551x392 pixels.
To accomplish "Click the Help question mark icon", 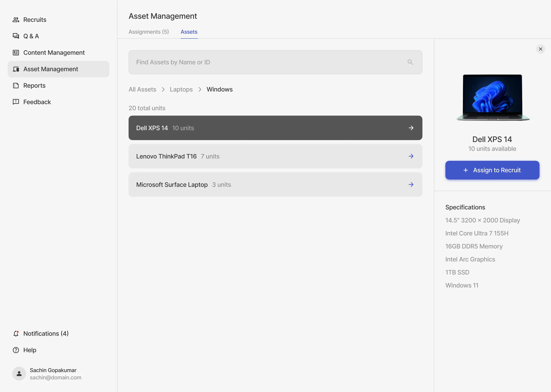I will [16, 350].
